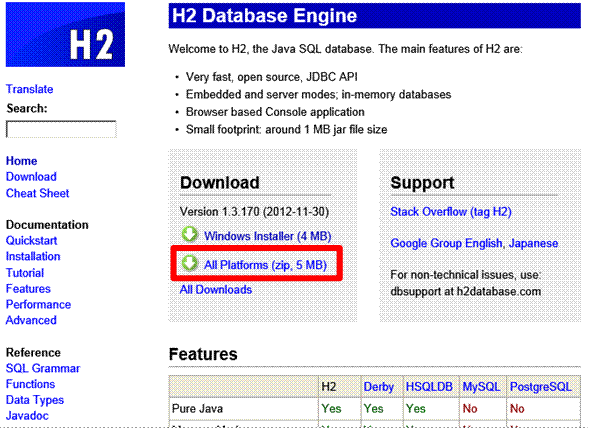The height and width of the screenshot is (428, 589).
Task: Click the Search: label
Action: tap(27, 108)
